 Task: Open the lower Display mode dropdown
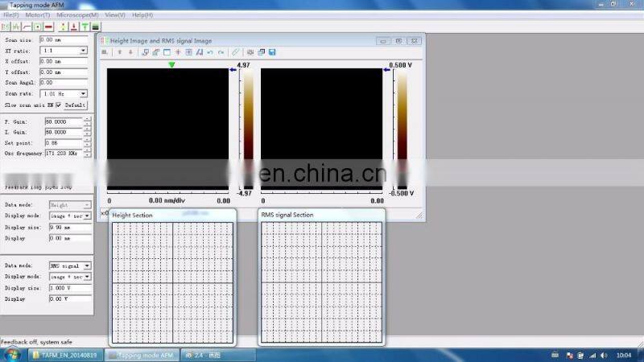pos(87,277)
